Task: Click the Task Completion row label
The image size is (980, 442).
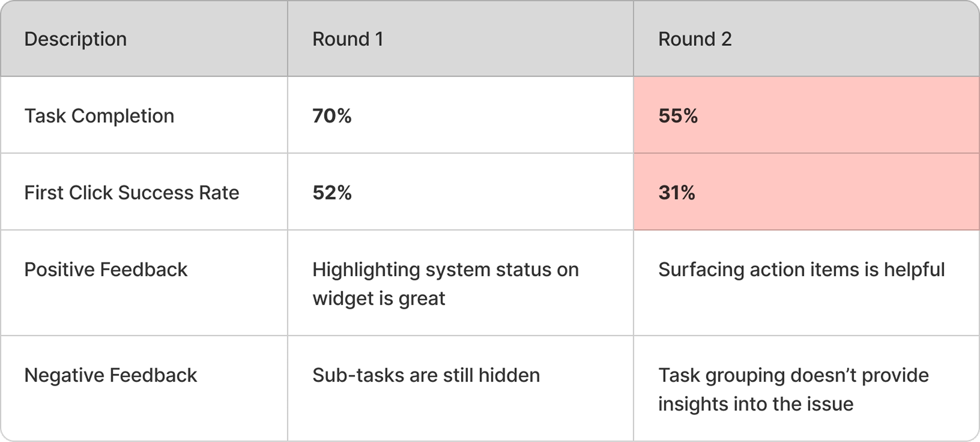Action: click(x=99, y=116)
